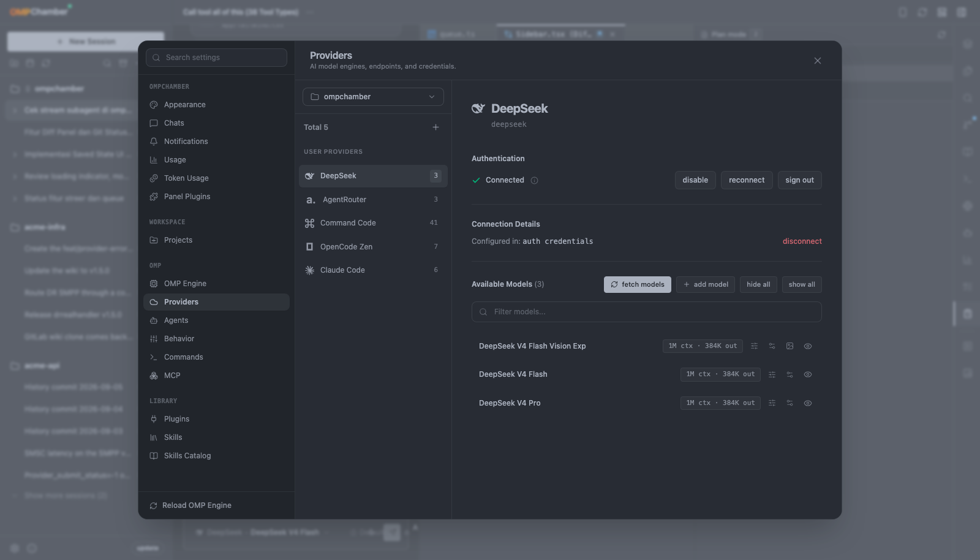The height and width of the screenshot is (560, 980).
Task: Open Panel Plugins settings
Action: tap(216, 197)
